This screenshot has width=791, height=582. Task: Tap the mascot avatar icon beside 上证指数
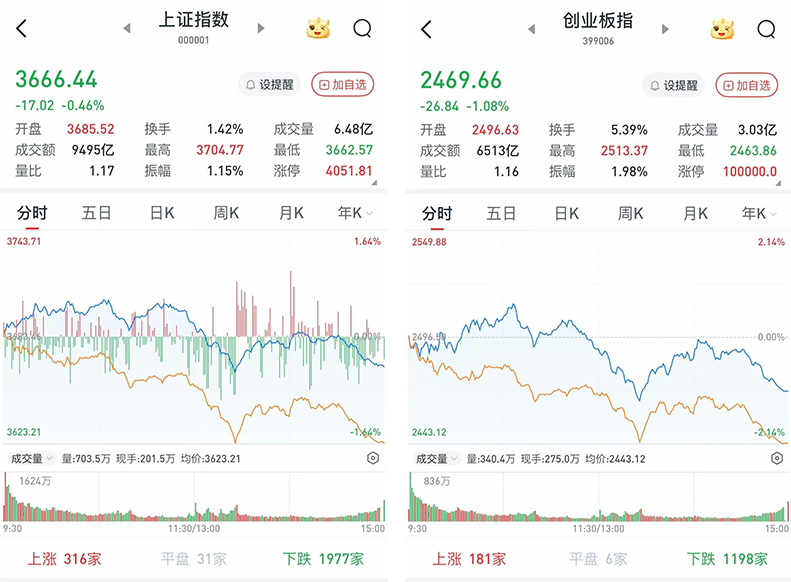pos(318,29)
